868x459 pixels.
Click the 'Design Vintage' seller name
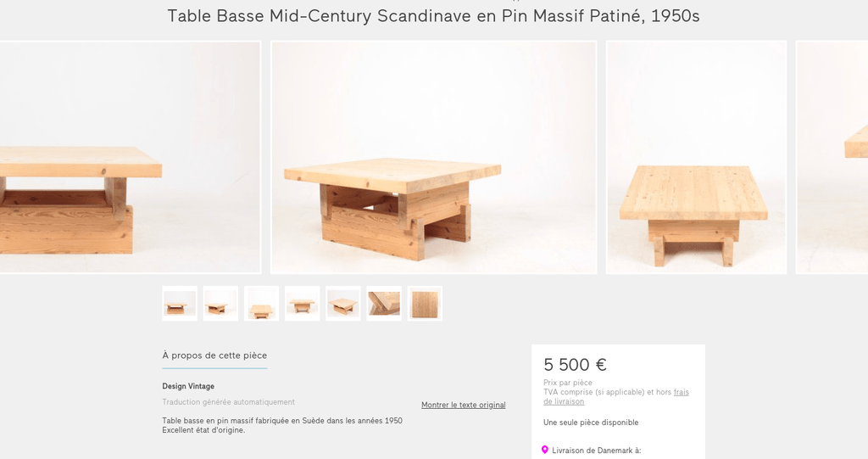188,386
